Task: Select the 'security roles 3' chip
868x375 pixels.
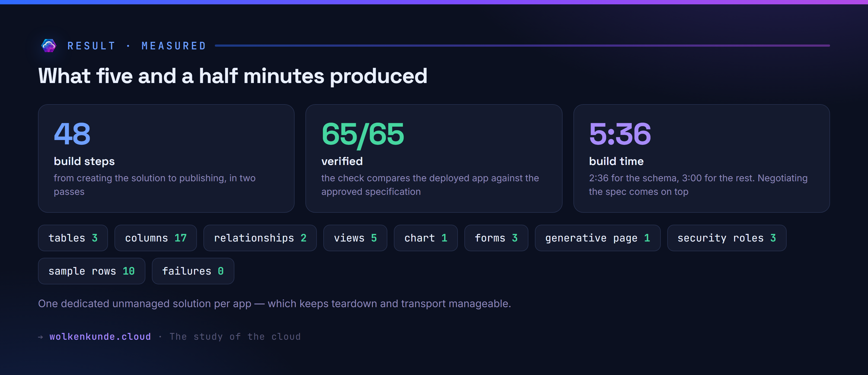Action: click(x=726, y=238)
